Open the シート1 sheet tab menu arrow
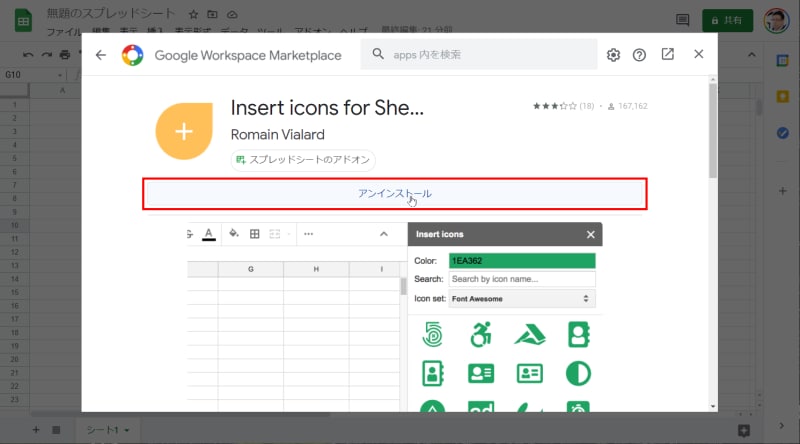Image resolution: width=800 pixels, height=444 pixels. [127, 430]
